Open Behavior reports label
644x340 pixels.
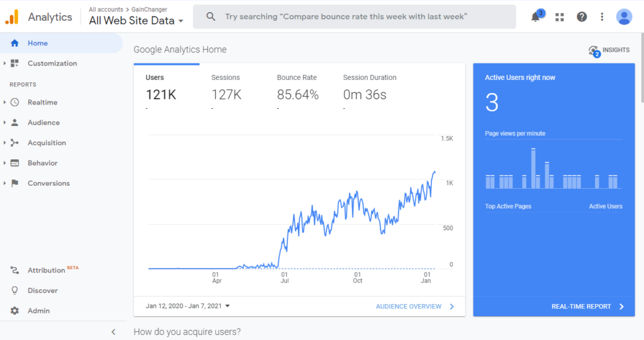43,163
